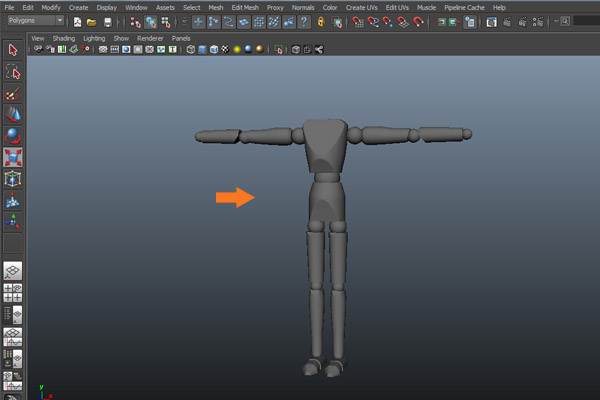
Task: Open the Help menu
Action: (499, 7)
